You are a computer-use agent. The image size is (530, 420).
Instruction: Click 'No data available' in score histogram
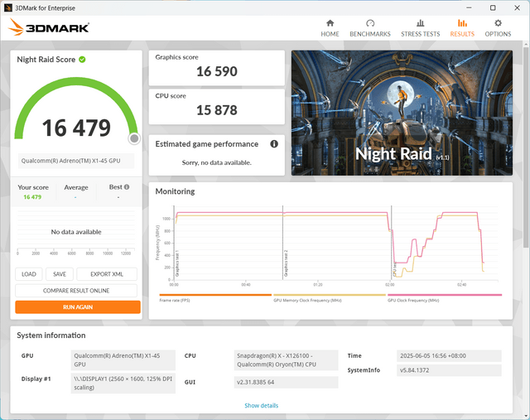(x=76, y=232)
